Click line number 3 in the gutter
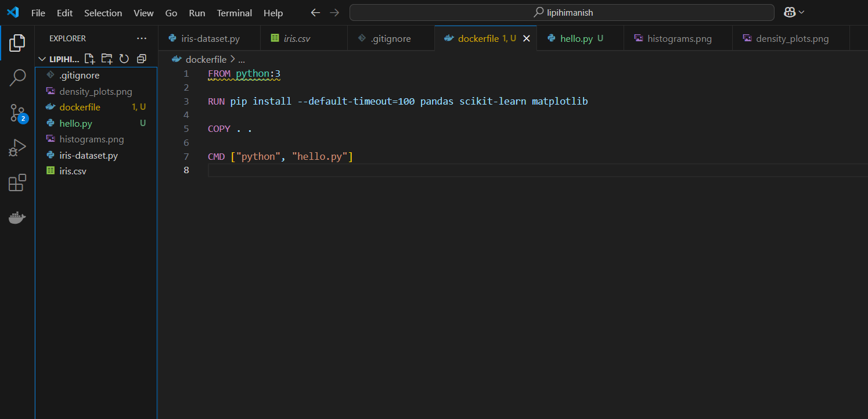868x419 pixels. click(x=186, y=101)
